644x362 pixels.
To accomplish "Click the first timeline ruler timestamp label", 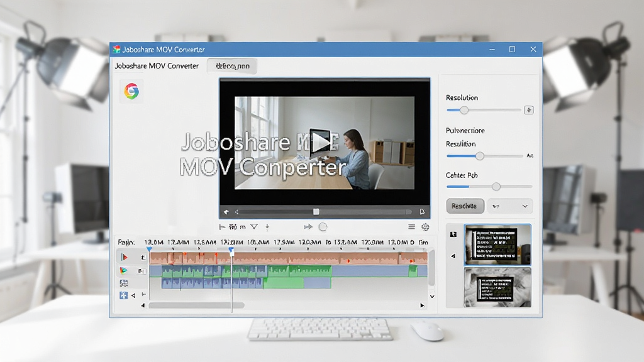I will pyautogui.click(x=153, y=242).
